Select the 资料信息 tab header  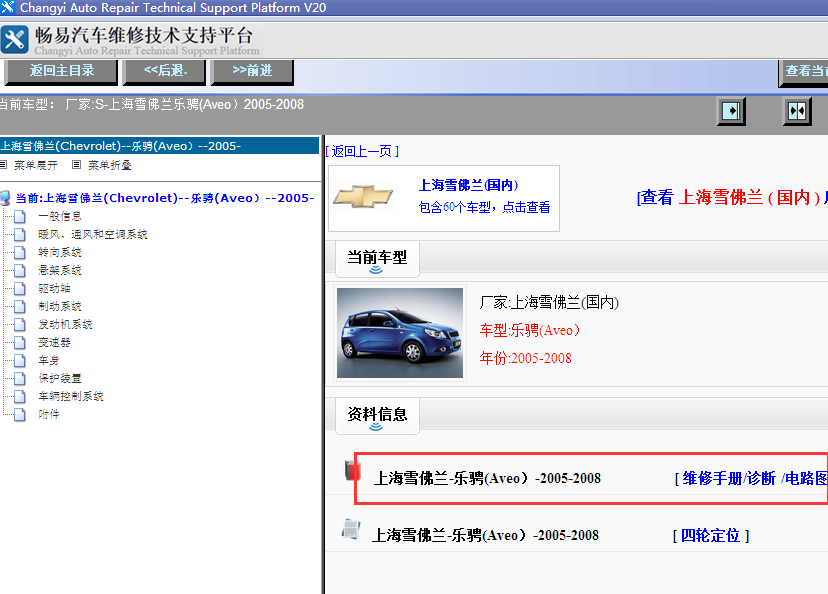tap(377, 416)
